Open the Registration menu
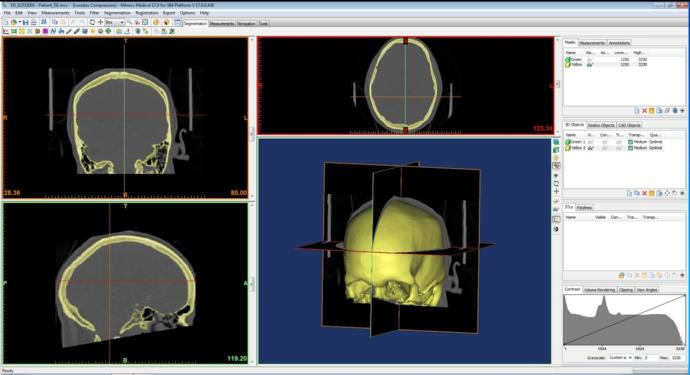 147,13
